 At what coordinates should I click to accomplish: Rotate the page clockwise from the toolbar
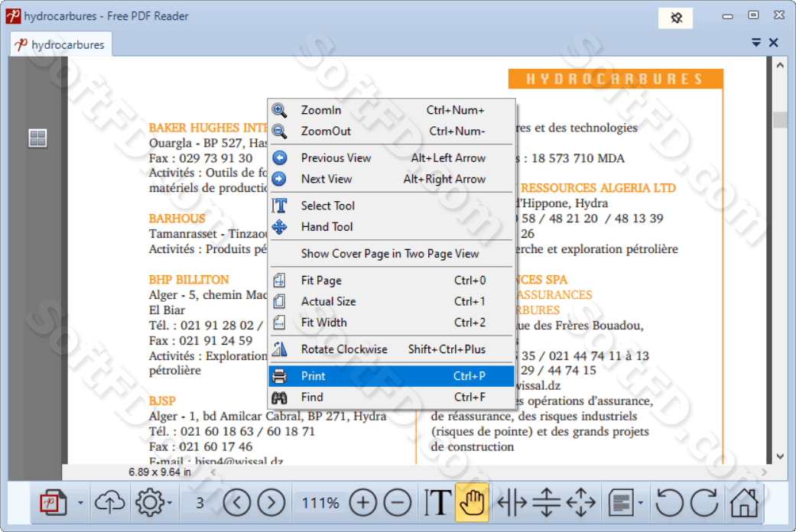[x=704, y=502]
